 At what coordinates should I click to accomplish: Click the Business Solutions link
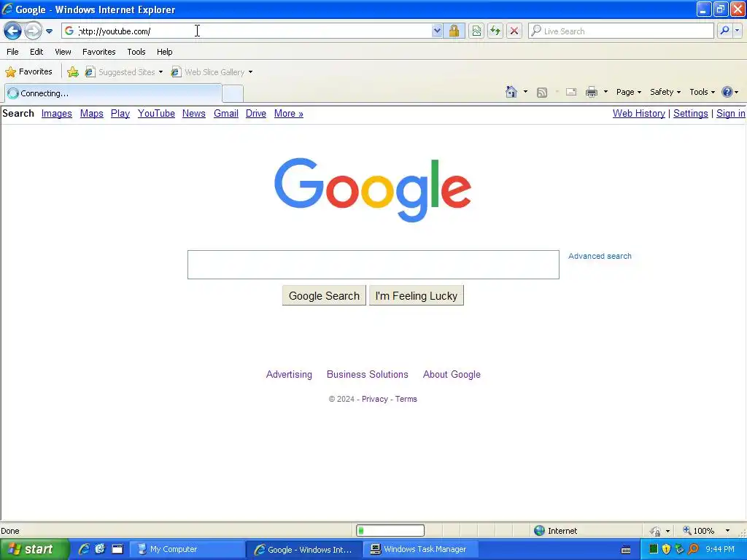point(368,374)
